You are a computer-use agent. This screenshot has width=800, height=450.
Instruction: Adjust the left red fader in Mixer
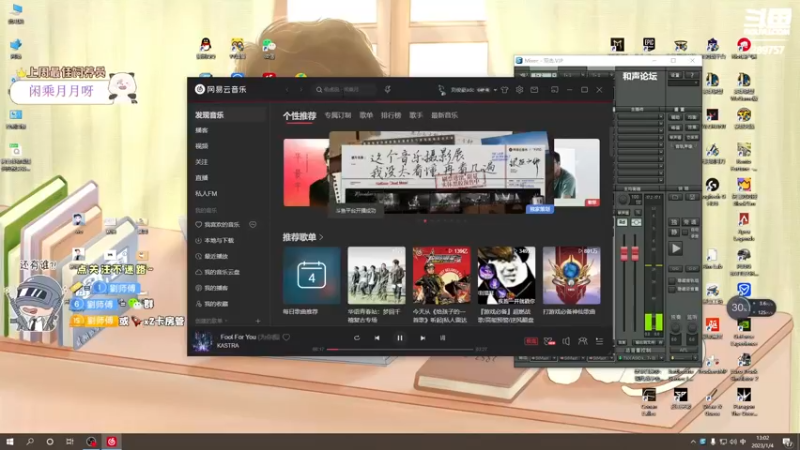coord(624,254)
